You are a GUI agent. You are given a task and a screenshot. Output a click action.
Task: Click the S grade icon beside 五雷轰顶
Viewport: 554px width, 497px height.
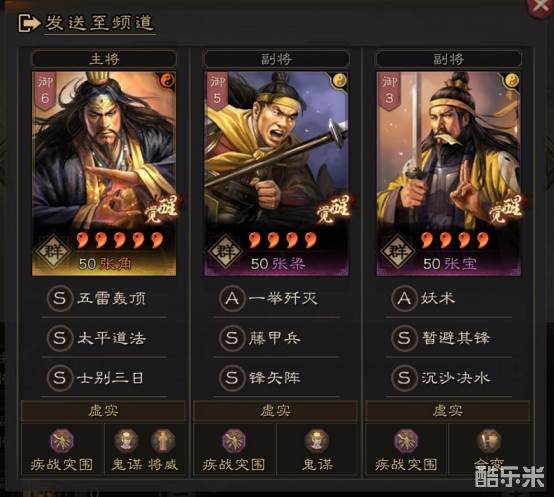pyautogui.click(x=59, y=298)
